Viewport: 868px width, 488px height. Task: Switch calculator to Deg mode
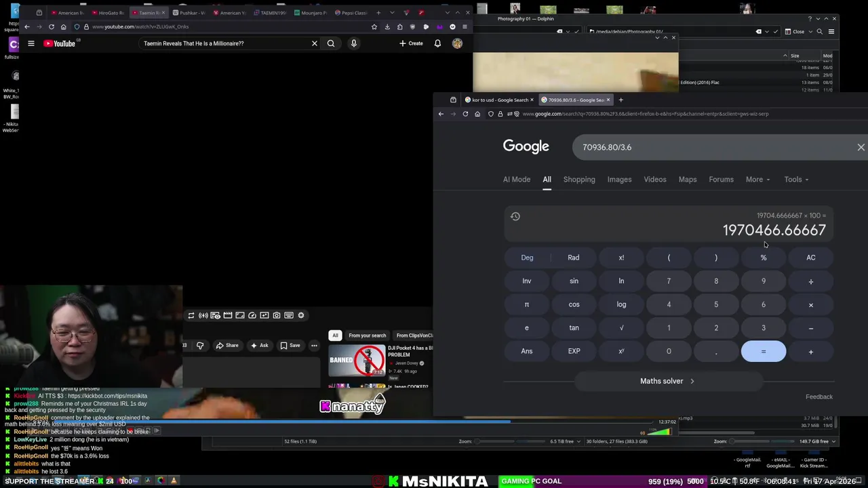(x=527, y=258)
